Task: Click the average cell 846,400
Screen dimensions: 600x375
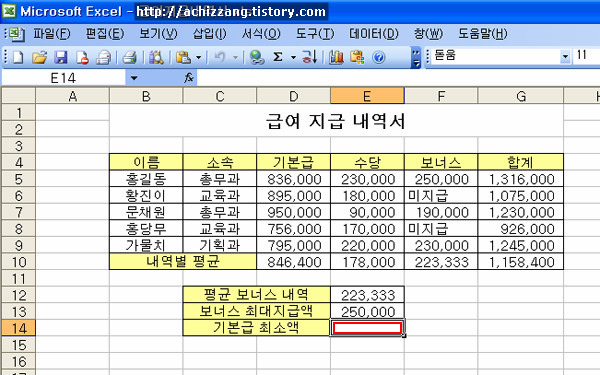Action: click(x=293, y=262)
